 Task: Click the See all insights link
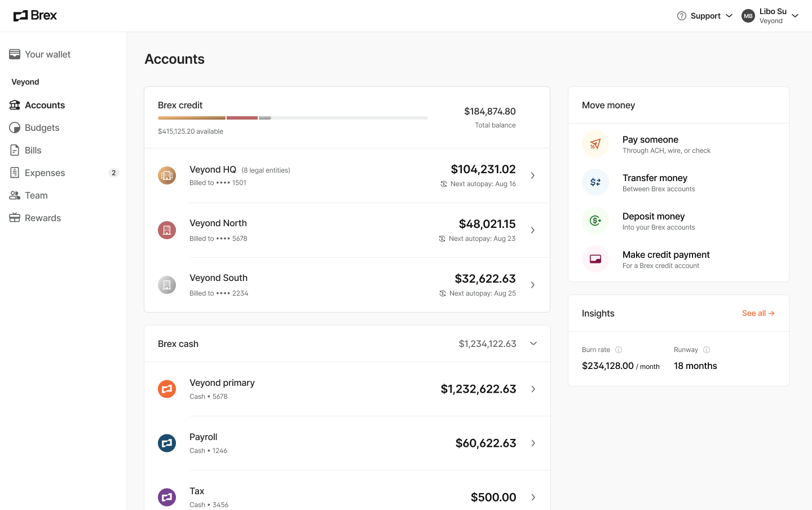[x=758, y=313]
